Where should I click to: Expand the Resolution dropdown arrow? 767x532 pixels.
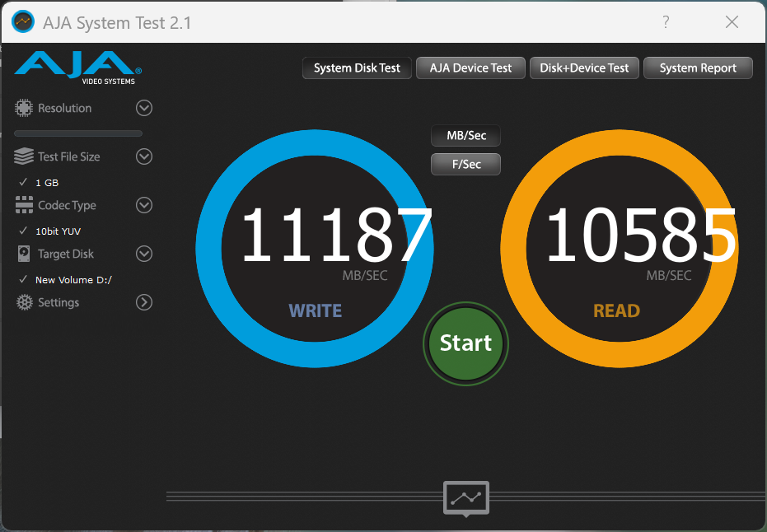tap(144, 108)
